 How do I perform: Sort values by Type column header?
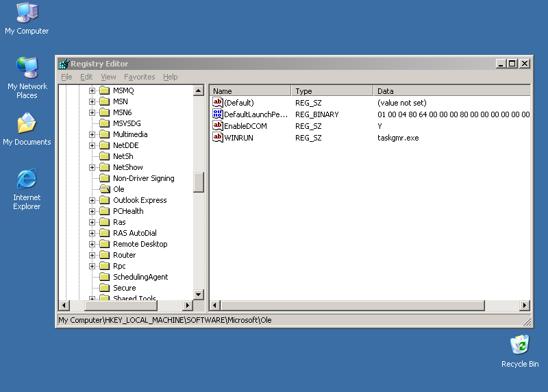click(x=332, y=91)
